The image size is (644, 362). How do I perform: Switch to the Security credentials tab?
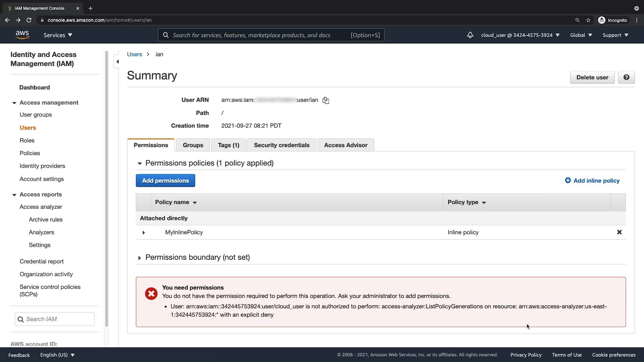point(281,145)
